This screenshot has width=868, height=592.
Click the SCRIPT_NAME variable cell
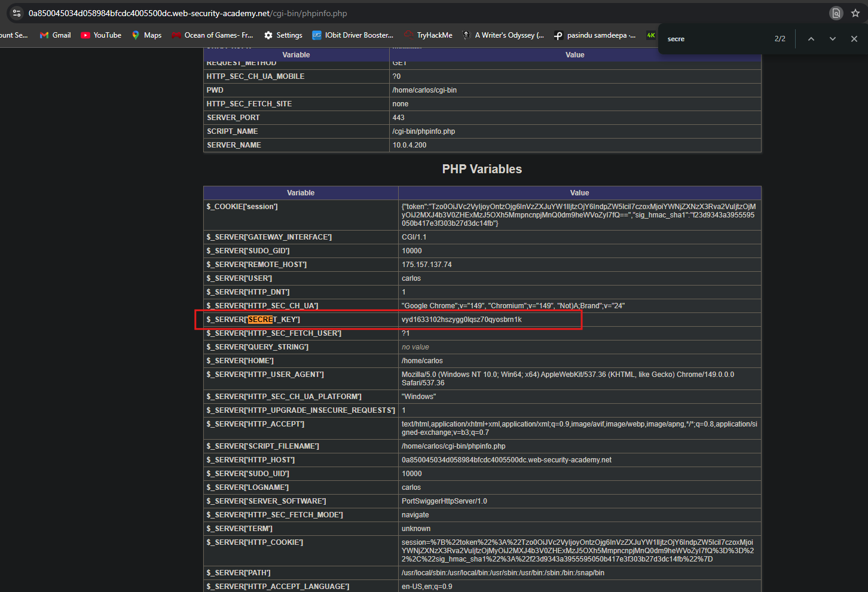297,131
